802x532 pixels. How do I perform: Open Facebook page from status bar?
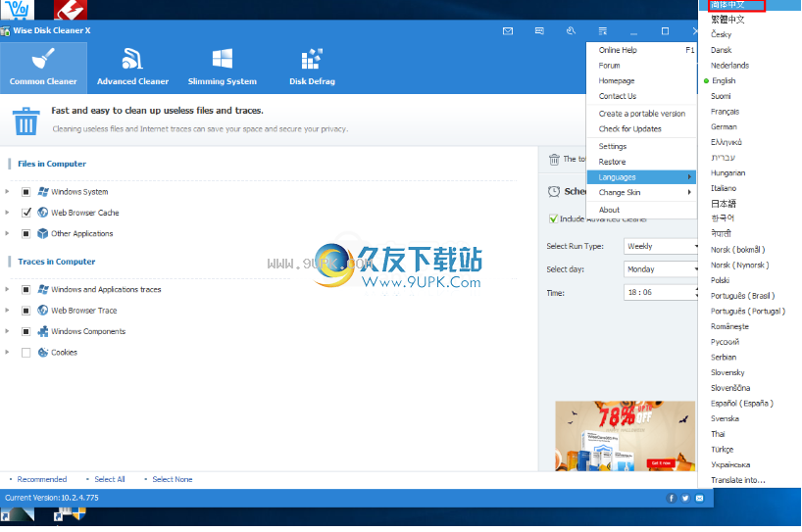(671, 499)
